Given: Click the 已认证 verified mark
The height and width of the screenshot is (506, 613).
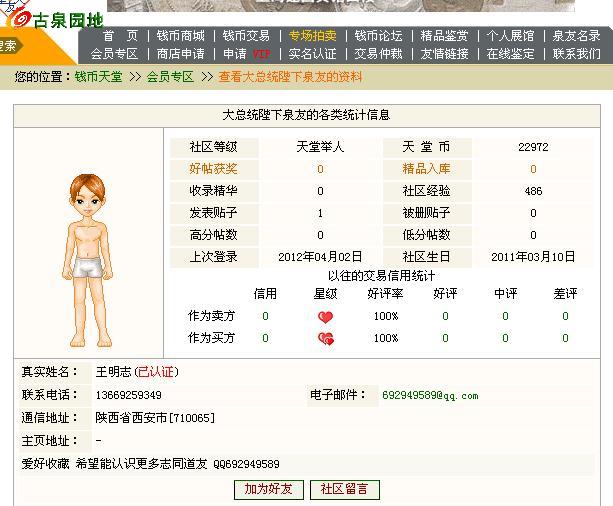Looking at the screenshot, I should [156, 372].
